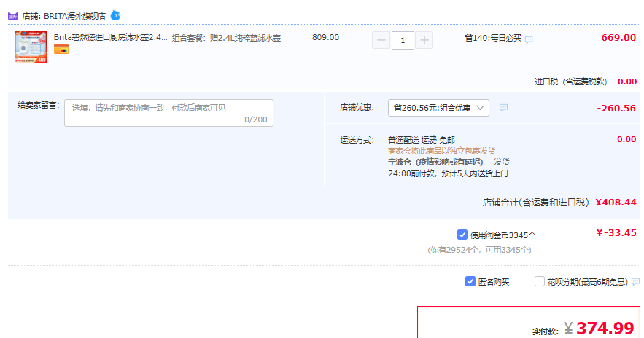
Task: Uncheck the 匿名购买 checkbox
Action: [x=470, y=281]
